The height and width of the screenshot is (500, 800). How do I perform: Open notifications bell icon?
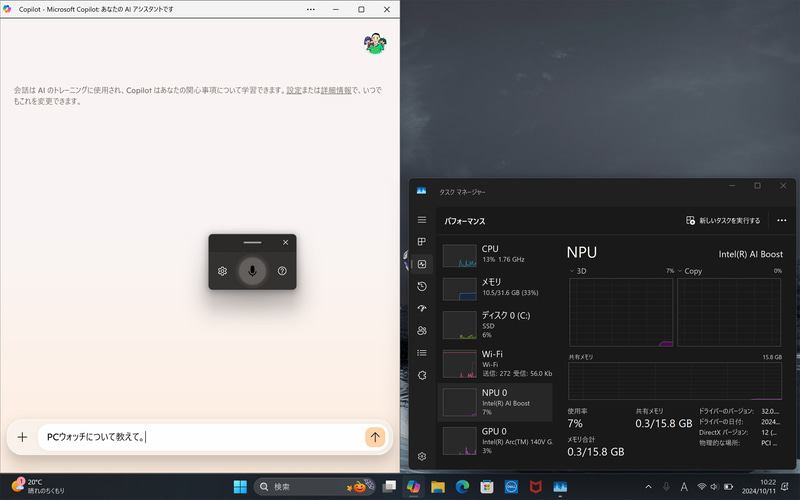(785, 487)
